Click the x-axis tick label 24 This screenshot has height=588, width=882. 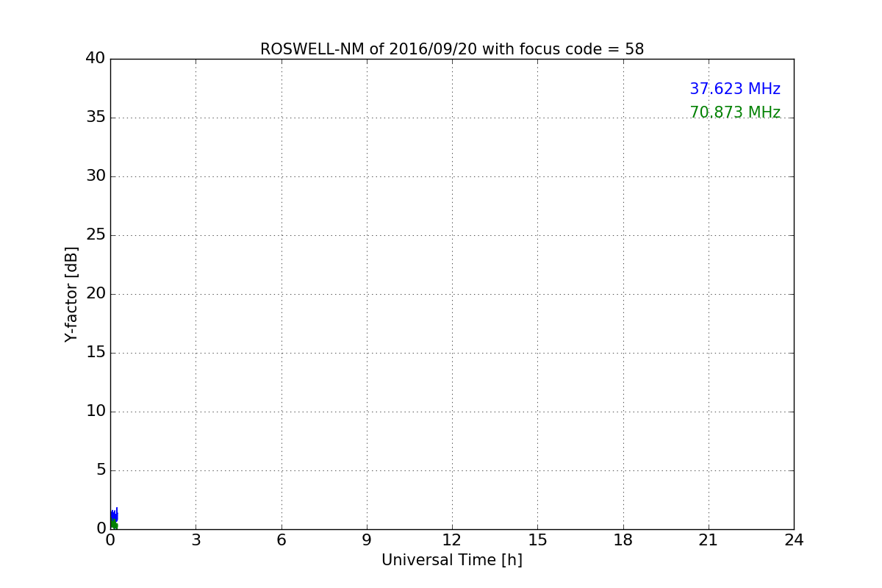794,540
